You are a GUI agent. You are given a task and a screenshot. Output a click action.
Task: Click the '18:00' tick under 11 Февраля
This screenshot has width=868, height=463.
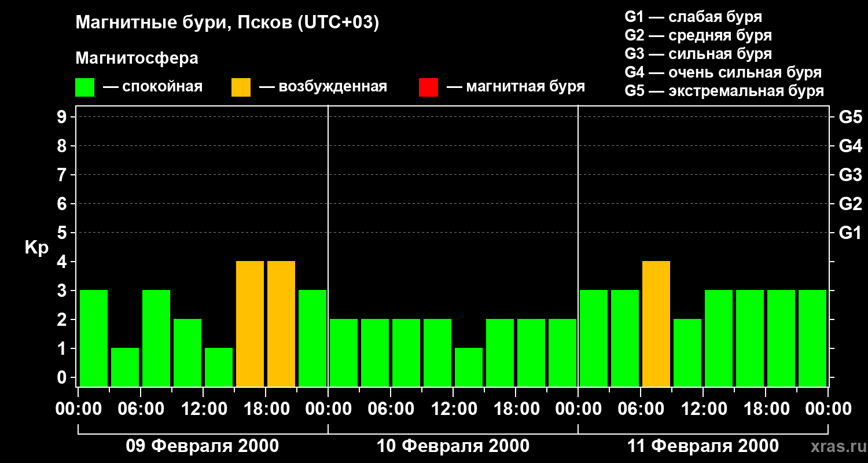click(766, 409)
